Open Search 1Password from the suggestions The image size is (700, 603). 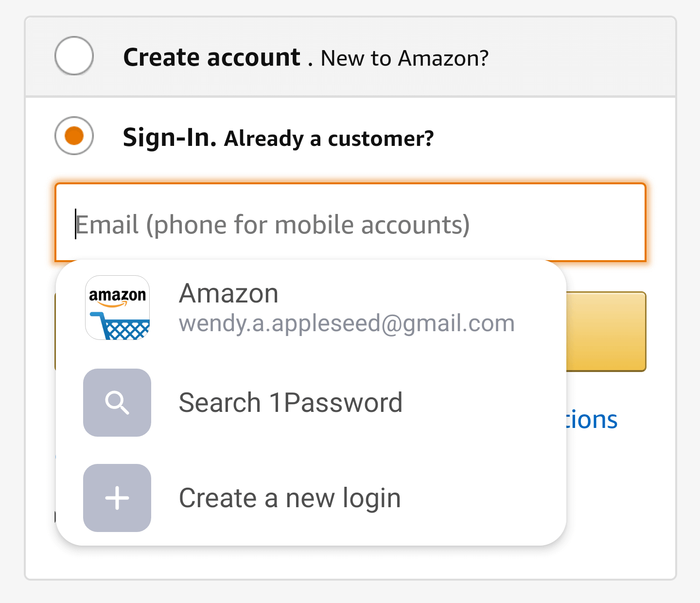tap(291, 403)
